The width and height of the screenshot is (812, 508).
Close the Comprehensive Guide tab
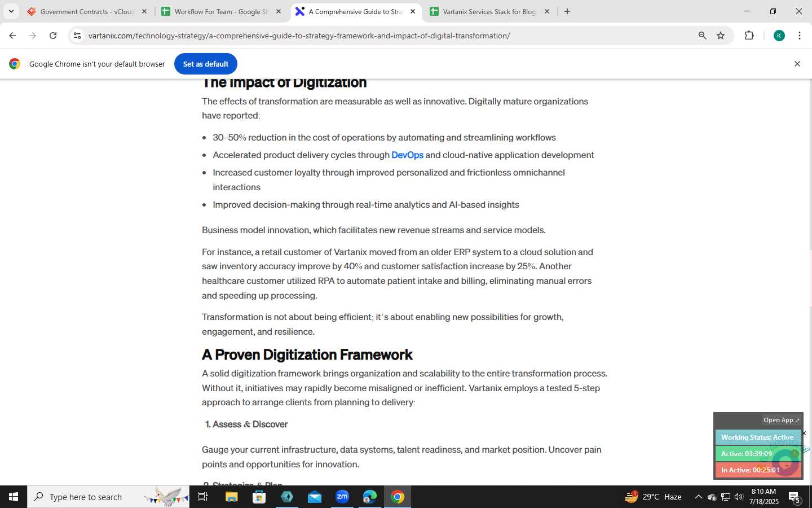413,11
